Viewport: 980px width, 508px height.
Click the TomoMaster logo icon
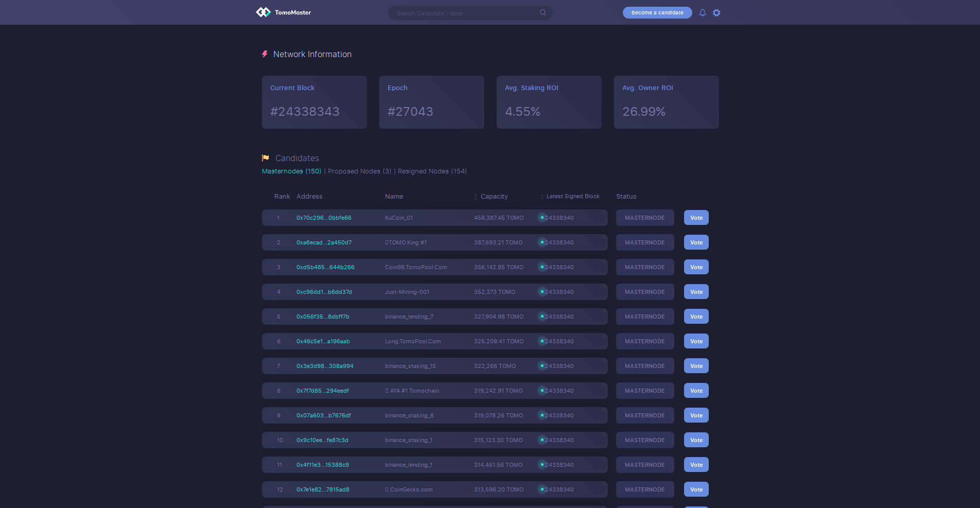point(262,12)
